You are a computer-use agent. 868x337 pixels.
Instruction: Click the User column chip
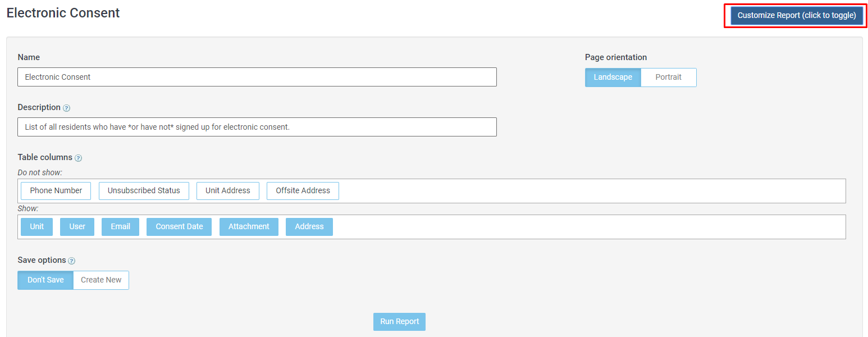[77, 227]
